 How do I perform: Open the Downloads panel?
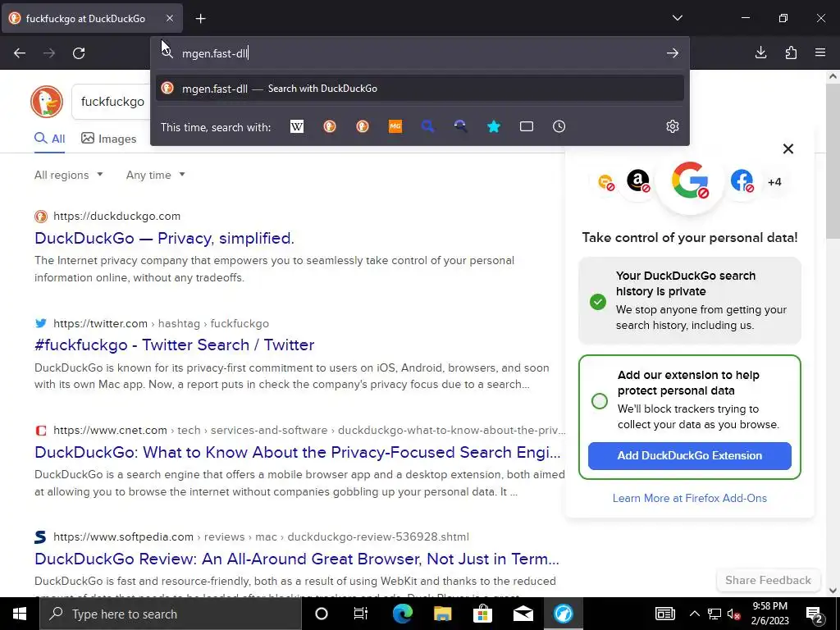pos(760,52)
